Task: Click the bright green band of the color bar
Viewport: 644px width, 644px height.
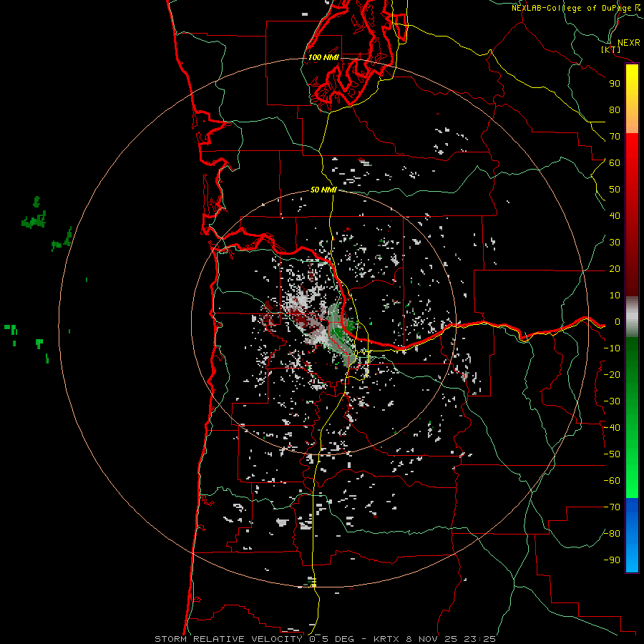Action: tap(632, 472)
